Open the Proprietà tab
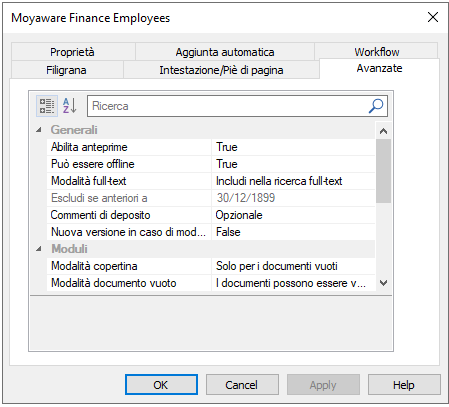The width and height of the screenshot is (449, 407). click(x=72, y=52)
